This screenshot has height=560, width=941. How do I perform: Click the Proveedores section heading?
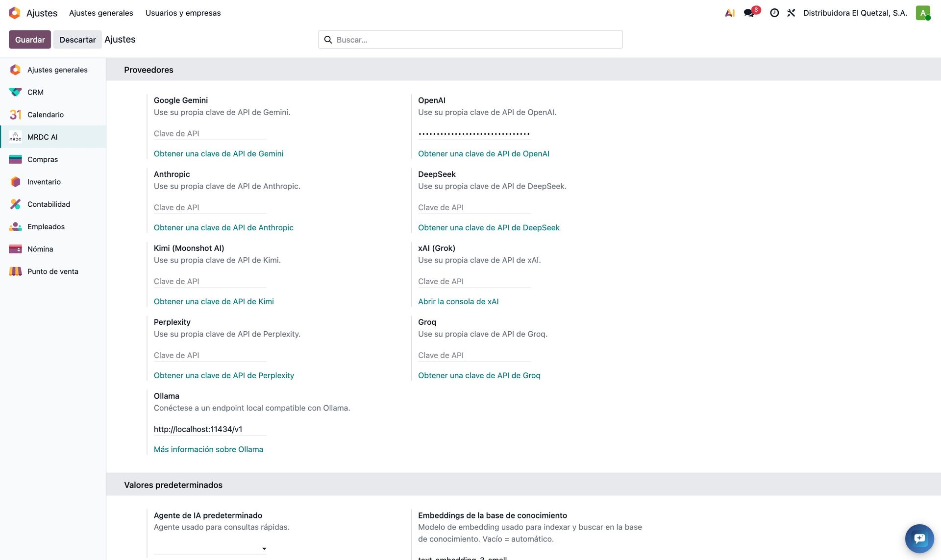point(149,70)
